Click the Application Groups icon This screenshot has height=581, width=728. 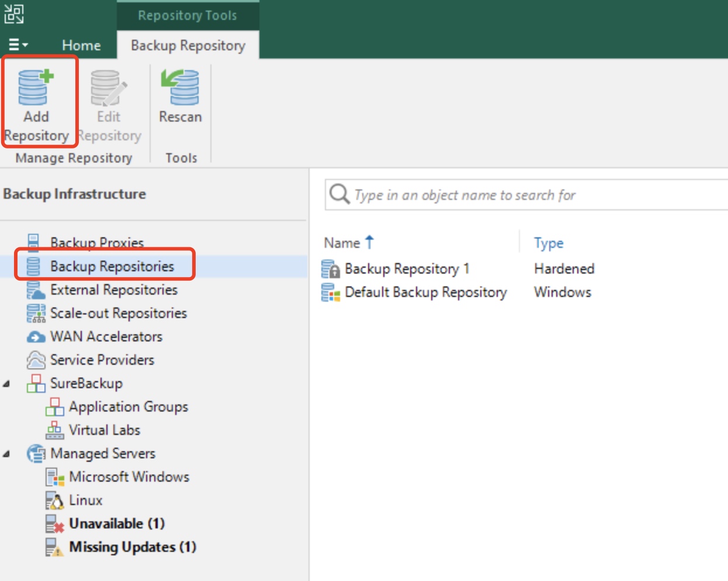point(55,407)
